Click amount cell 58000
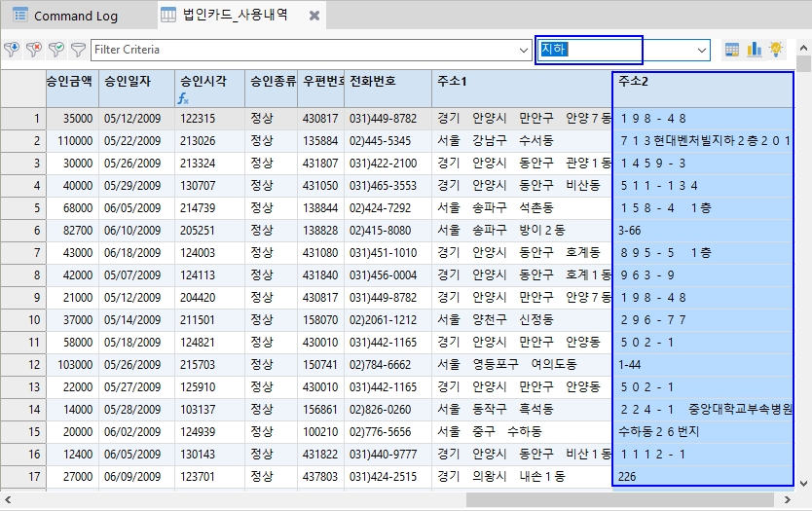The image size is (812, 511). coord(72,343)
